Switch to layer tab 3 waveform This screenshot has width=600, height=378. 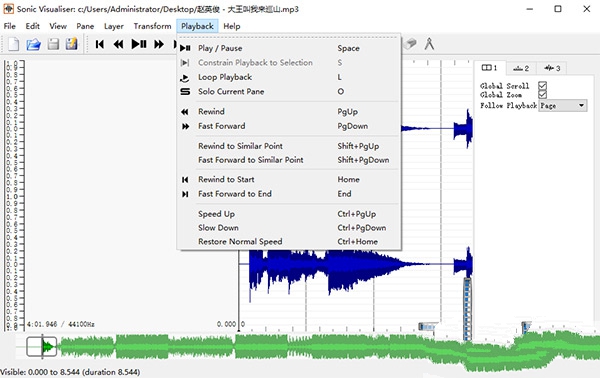[552, 68]
